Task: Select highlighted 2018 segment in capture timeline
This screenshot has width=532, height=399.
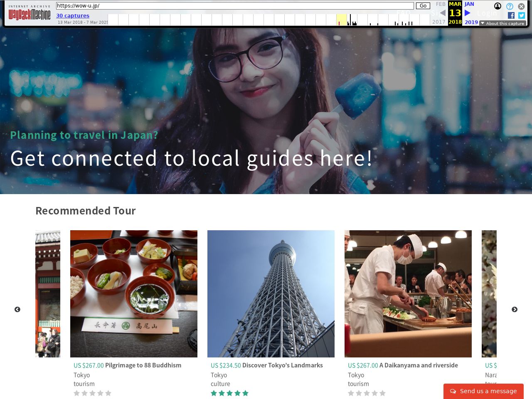Action: [341, 20]
